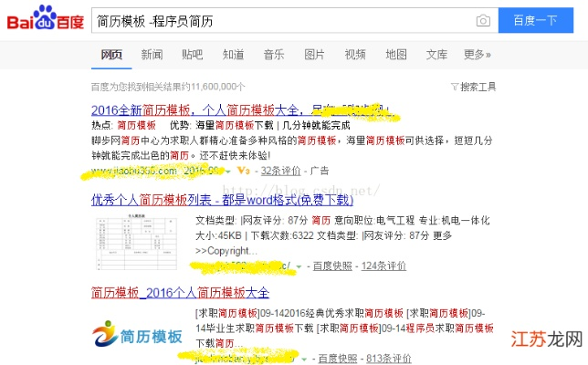Open 优秀个人简历模板列表 result link
588x365 pixels.
pyautogui.click(x=222, y=200)
